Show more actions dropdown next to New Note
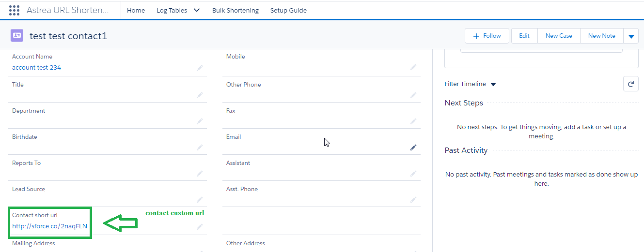 click(x=630, y=36)
